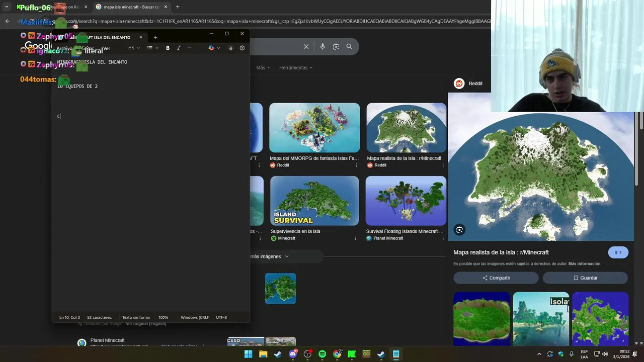
Task: Click the Ir button in preview
Action: click(618, 252)
